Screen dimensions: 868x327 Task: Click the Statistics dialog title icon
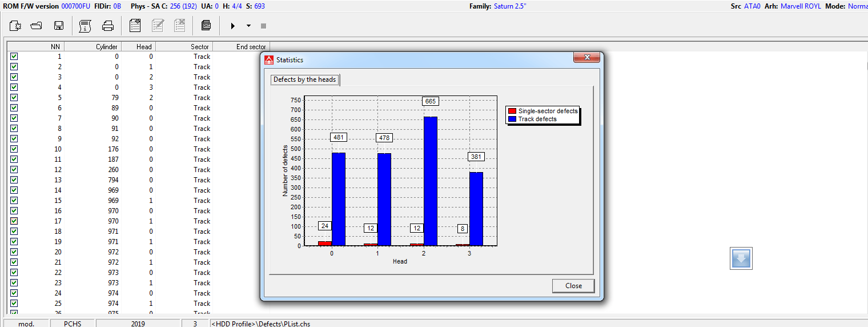click(x=269, y=59)
